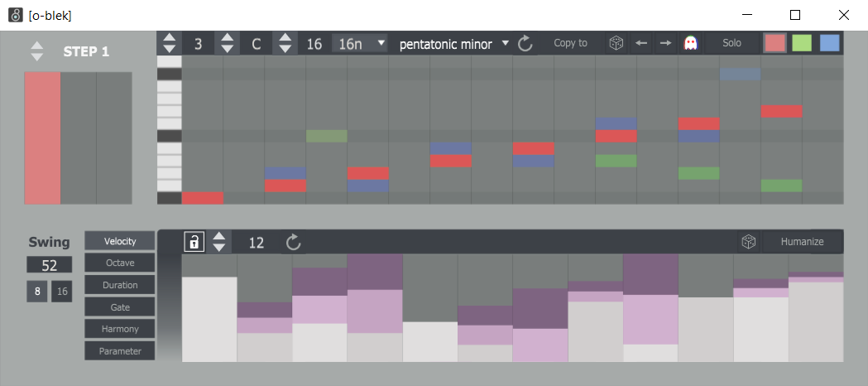Click the dice icon beside Humanize
Viewport: 868px width, 386px height.
[749, 242]
